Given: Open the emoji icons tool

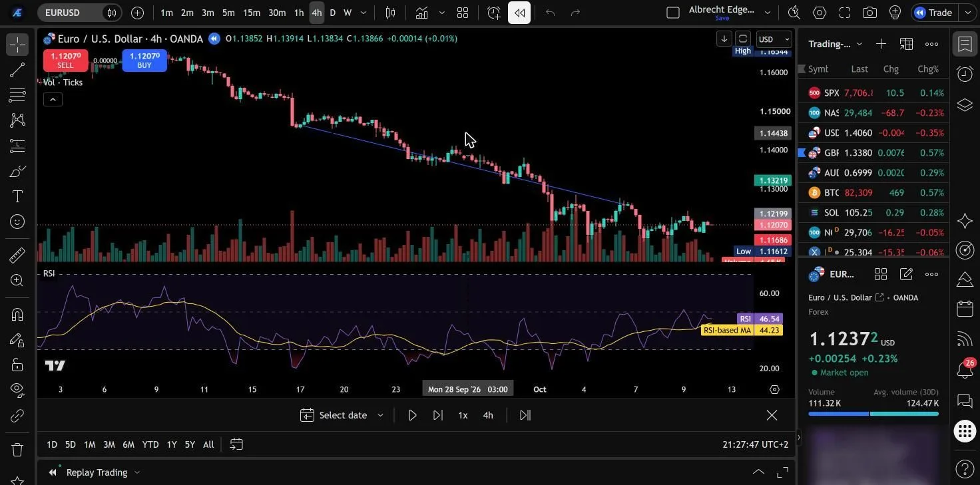Looking at the screenshot, I should pos(17,222).
